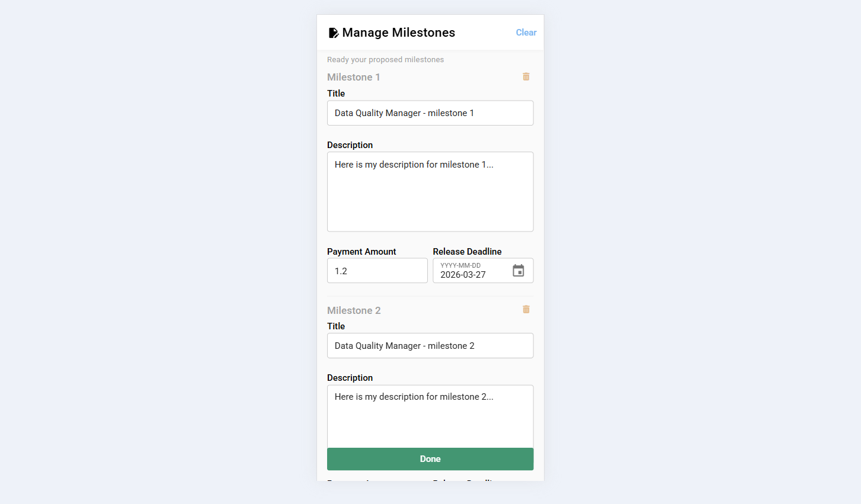Click the Description label under Milestone 2
Viewport: 861px width, 504px height.
click(x=350, y=377)
